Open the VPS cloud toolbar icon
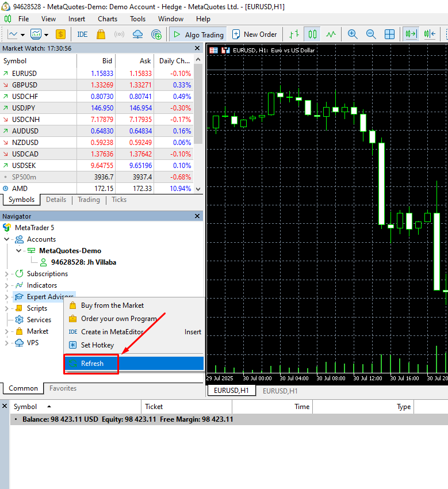The height and width of the screenshot is (489, 448). (x=137, y=35)
